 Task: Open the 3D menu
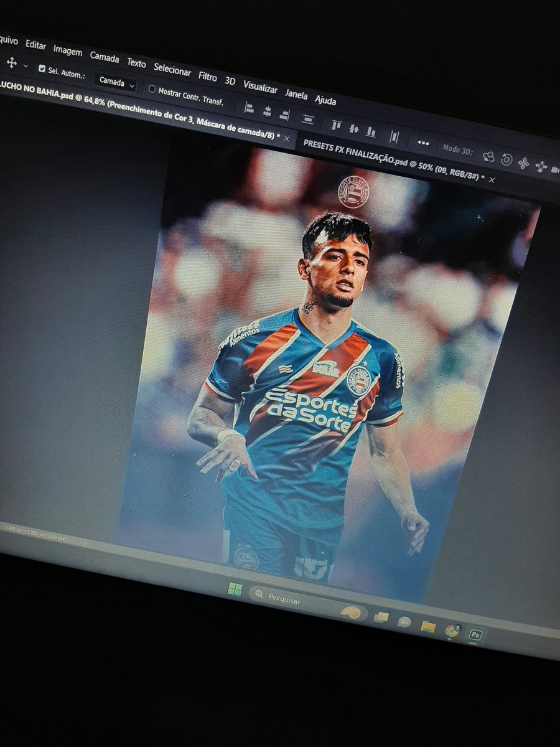click(230, 81)
